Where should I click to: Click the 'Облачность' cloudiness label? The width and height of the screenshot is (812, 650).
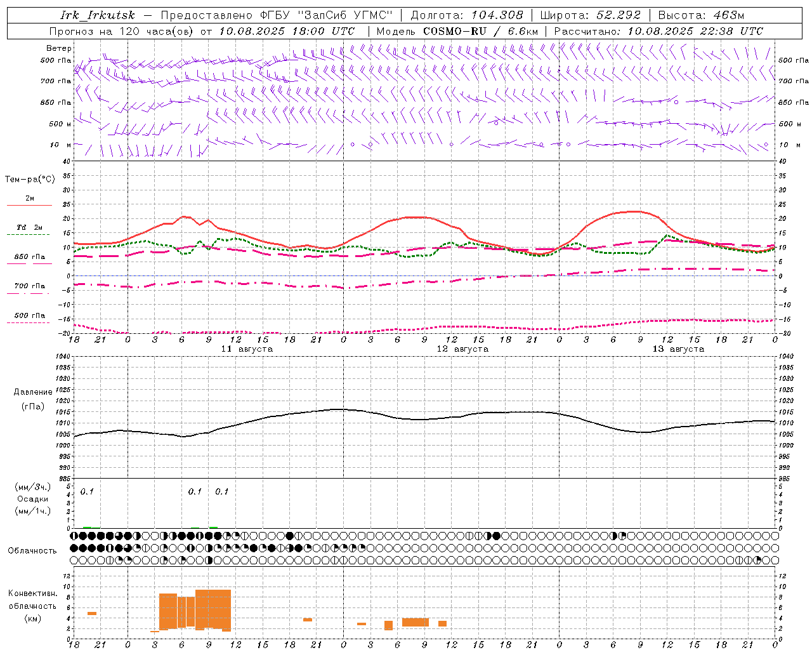coord(32,551)
